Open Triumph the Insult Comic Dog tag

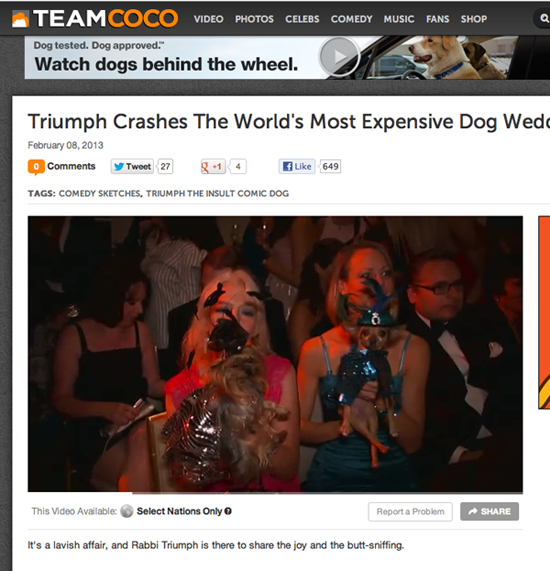click(x=217, y=193)
